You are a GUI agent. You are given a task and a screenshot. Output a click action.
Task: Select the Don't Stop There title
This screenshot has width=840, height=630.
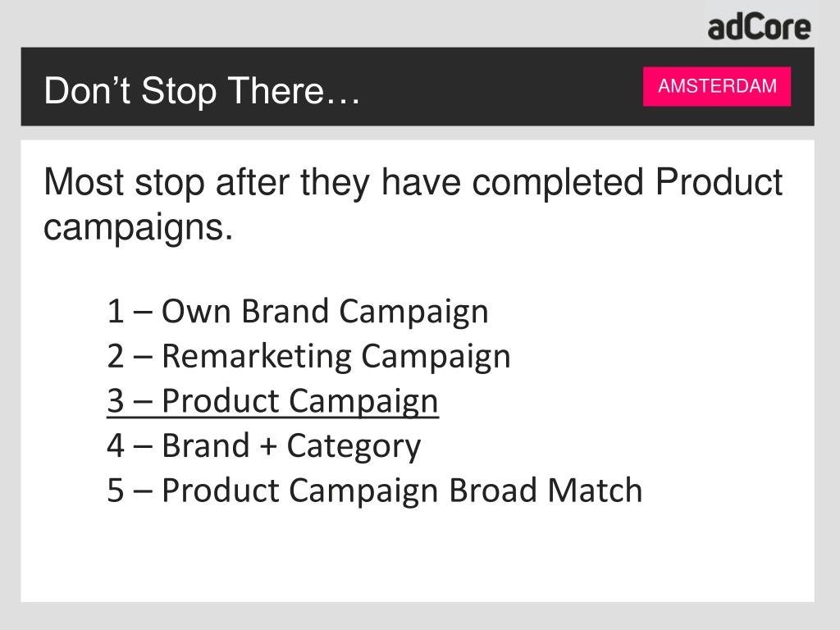pyautogui.click(x=202, y=90)
